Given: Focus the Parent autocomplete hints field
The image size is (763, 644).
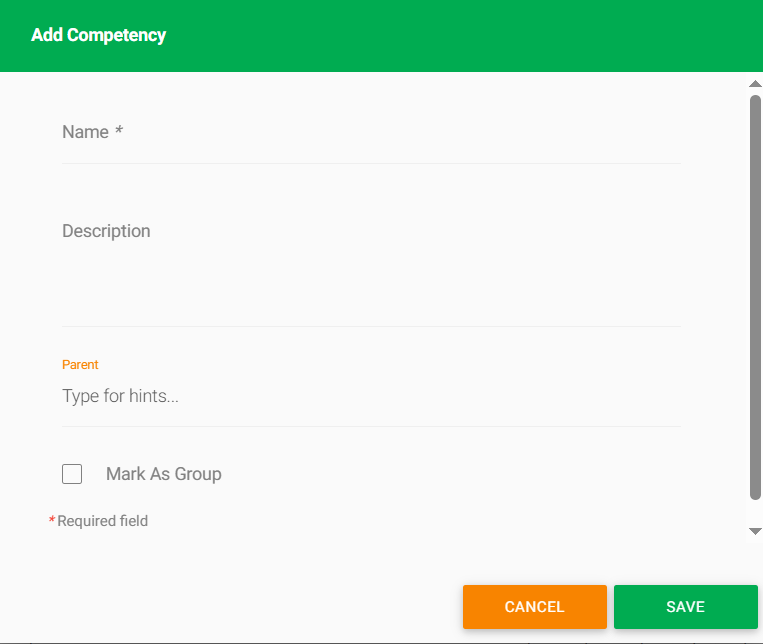Looking at the screenshot, I should click(x=371, y=396).
